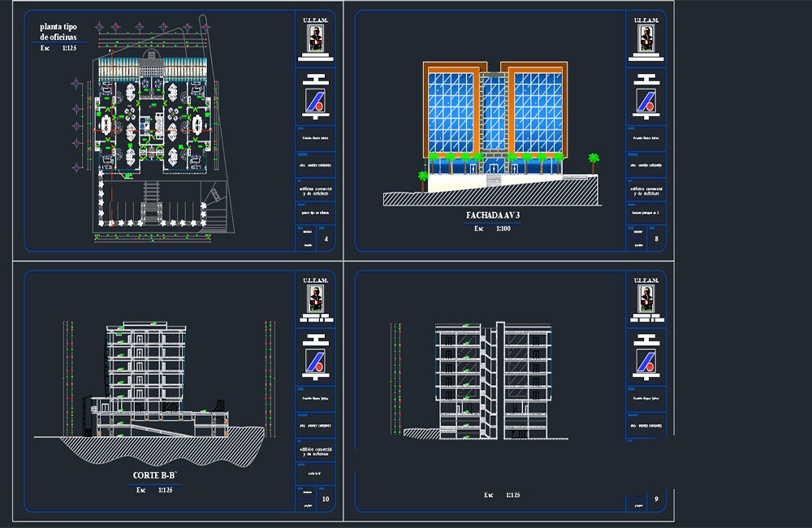Viewport: 812px width, 528px height.
Task: Select the colored glass facade elevation drawing
Action: pos(495,118)
